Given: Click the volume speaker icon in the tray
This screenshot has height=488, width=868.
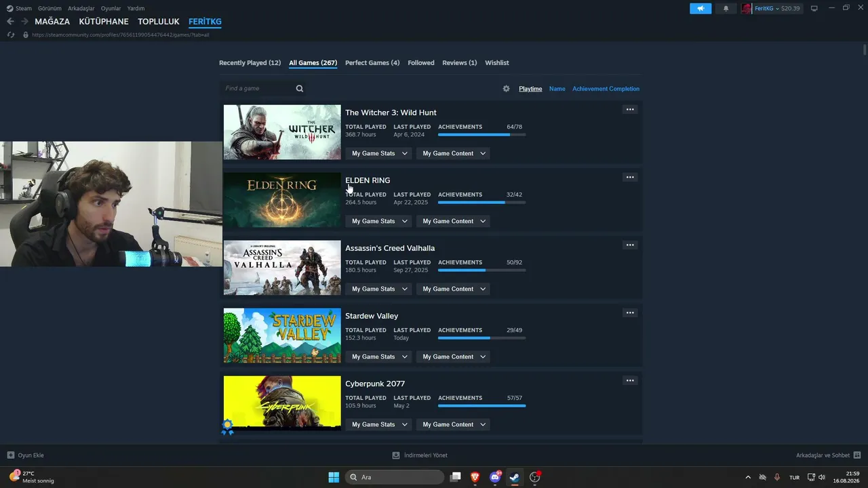Looking at the screenshot, I should point(822,477).
